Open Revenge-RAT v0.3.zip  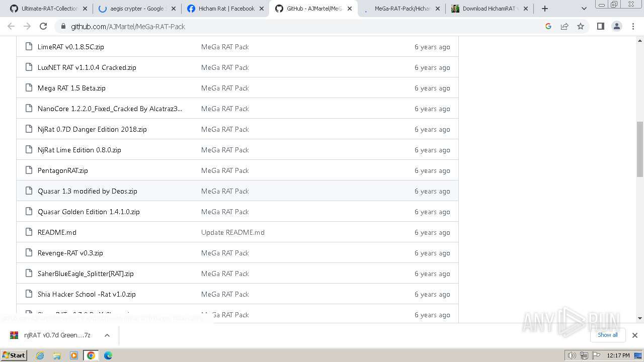coord(70,253)
